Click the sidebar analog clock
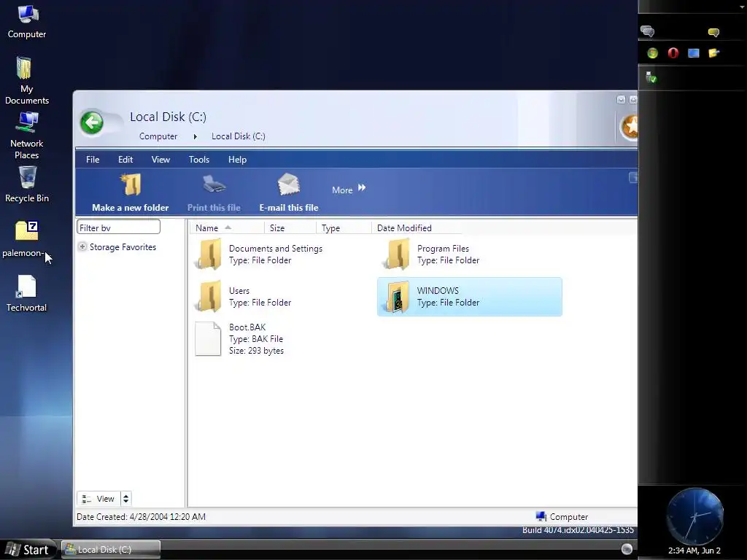 [694, 516]
